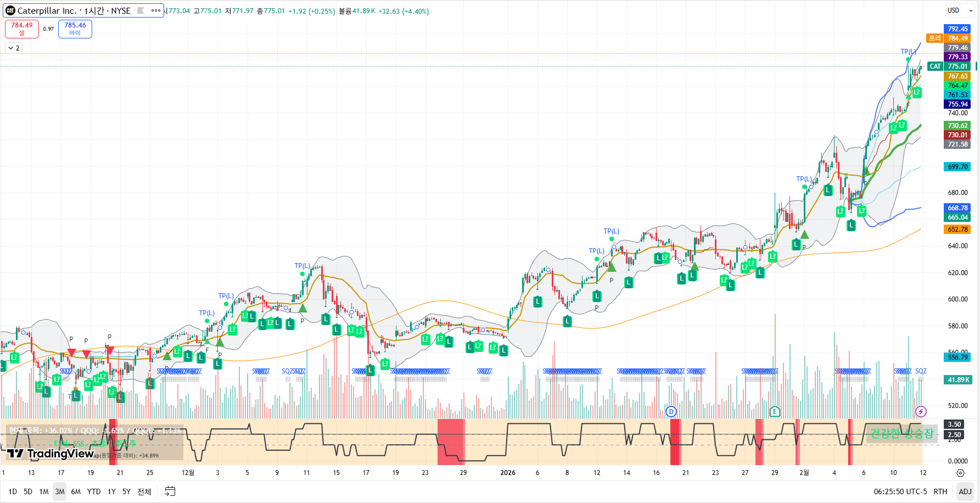Open chart settings hexagon icon
This screenshot has height=503, width=980.
(960, 473)
